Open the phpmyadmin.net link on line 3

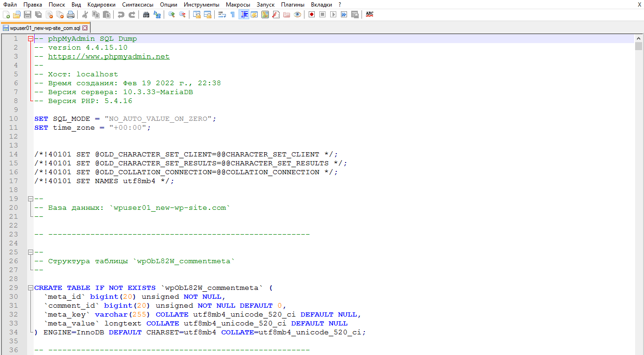pyautogui.click(x=109, y=57)
